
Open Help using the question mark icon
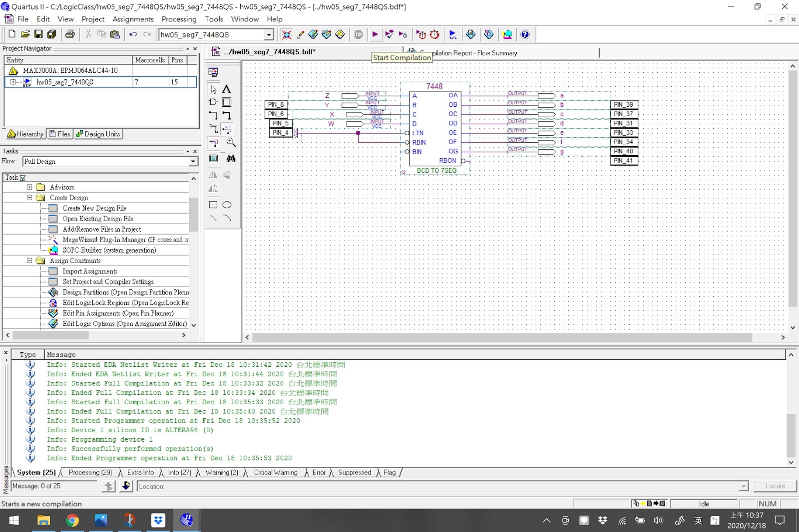525,34
